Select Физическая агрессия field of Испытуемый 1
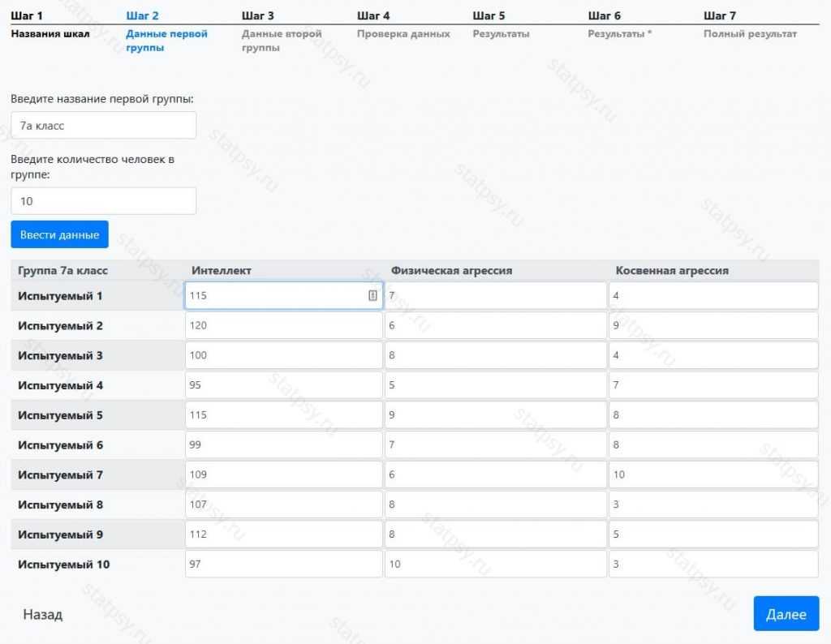 coord(496,296)
